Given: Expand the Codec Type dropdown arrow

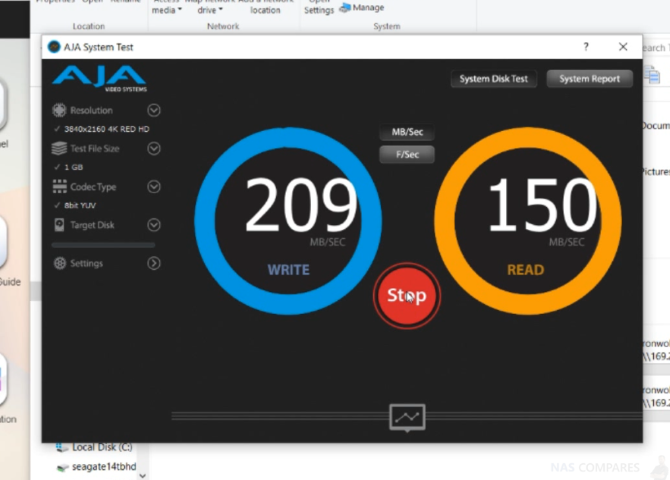Looking at the screenshot, I should (x=154, y=187).
